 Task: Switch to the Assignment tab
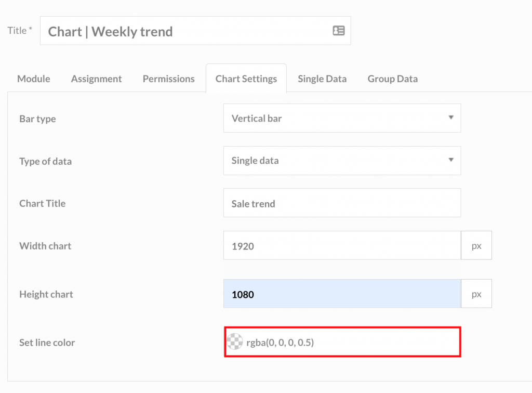click(96, 78)
